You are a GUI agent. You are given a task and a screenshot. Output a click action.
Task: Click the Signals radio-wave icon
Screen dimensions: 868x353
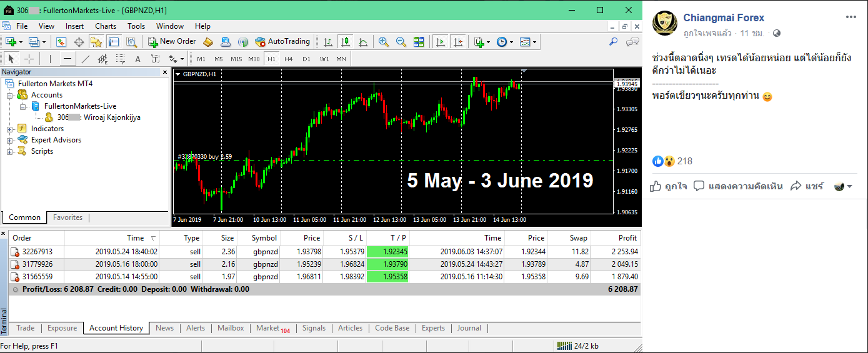click(x=244, y=42)
